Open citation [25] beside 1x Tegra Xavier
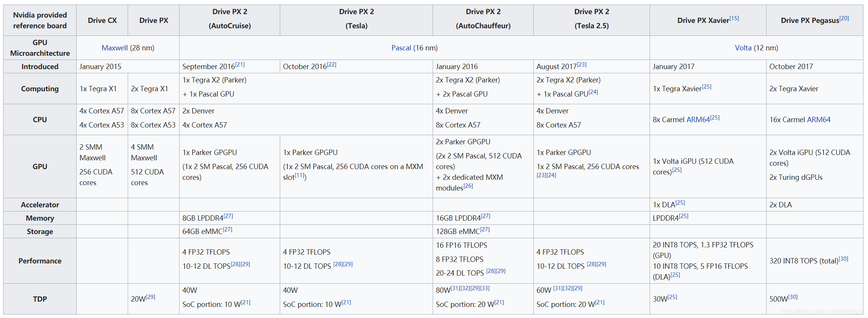This screenshot has height=318, width=868. click(706, 86)
